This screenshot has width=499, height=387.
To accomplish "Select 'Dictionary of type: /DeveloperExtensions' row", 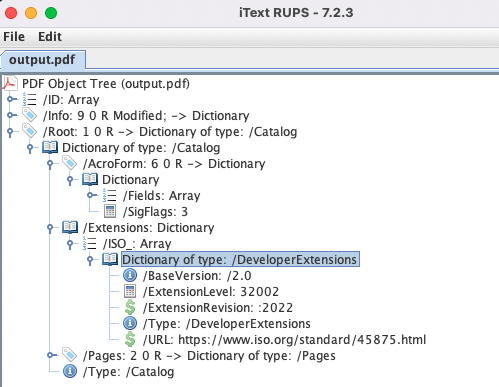I will (x=240, y=259).
